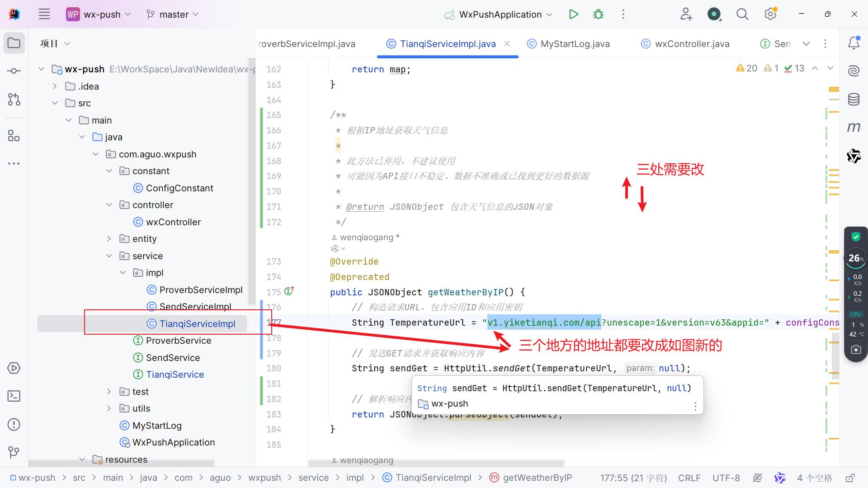Open the WxPushApplication run configuration dropdown

point(499,14)
